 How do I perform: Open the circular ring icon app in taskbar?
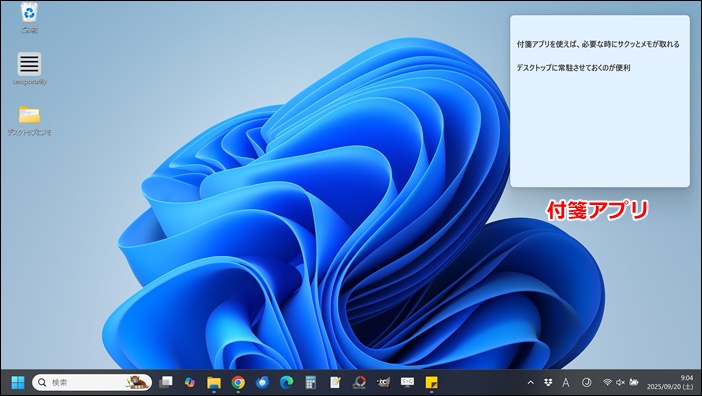[x=359, y=383]
